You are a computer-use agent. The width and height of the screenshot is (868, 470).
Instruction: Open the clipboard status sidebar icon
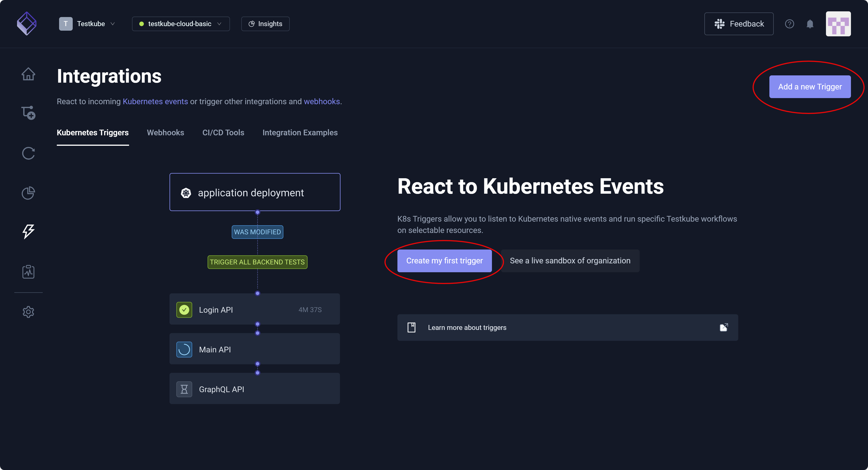click(28, 271)
